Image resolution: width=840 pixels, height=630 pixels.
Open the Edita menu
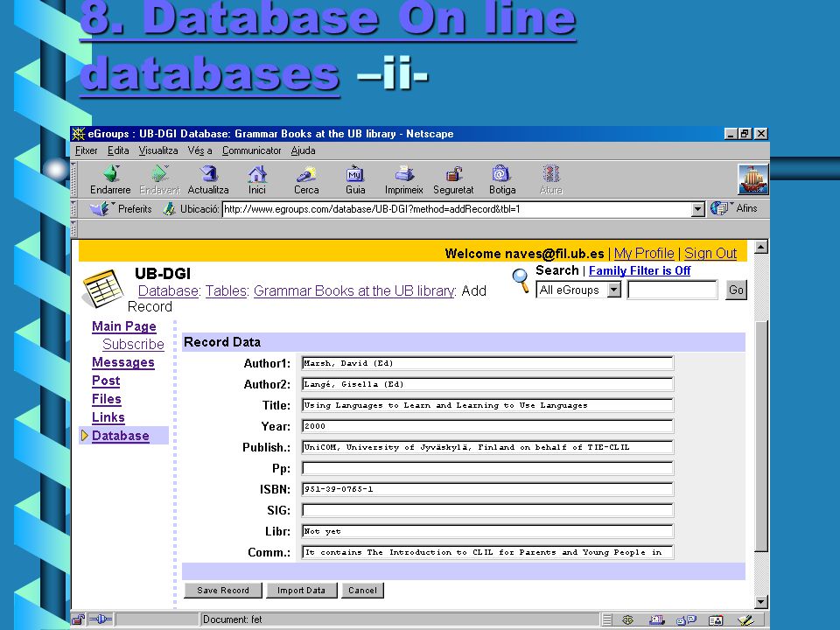[x=118, y=150]
